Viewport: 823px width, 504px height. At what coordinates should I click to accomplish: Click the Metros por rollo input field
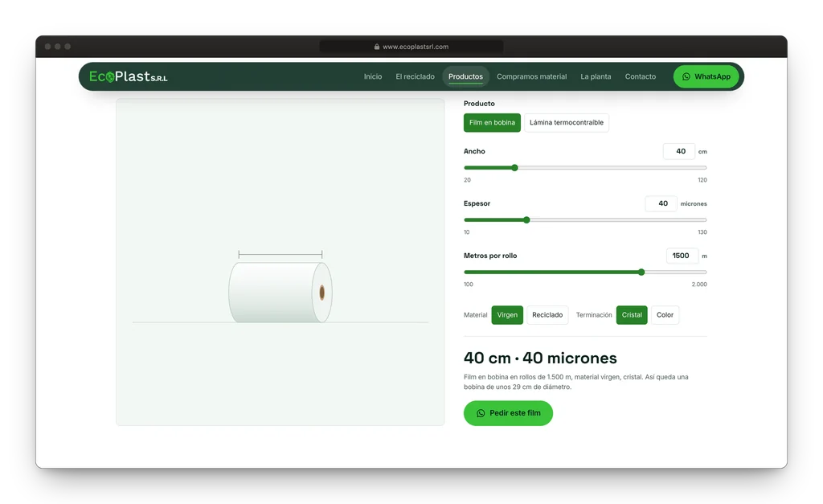coord(682,256)
